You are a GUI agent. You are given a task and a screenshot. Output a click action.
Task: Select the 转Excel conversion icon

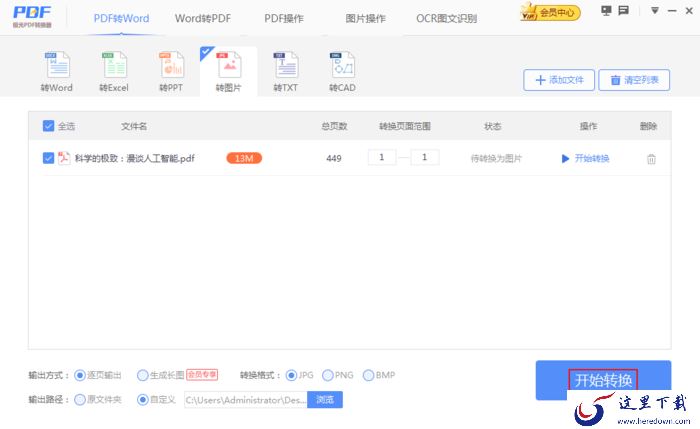point(114,71)
